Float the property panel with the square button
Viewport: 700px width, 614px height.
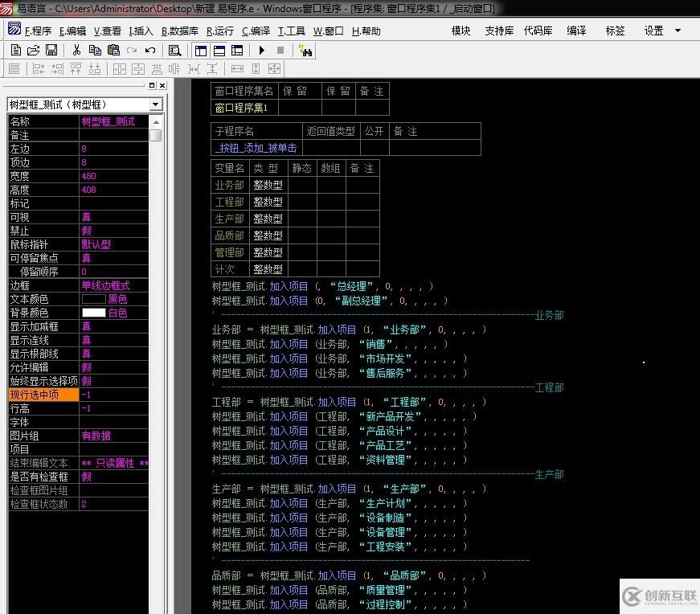(152, 85)
